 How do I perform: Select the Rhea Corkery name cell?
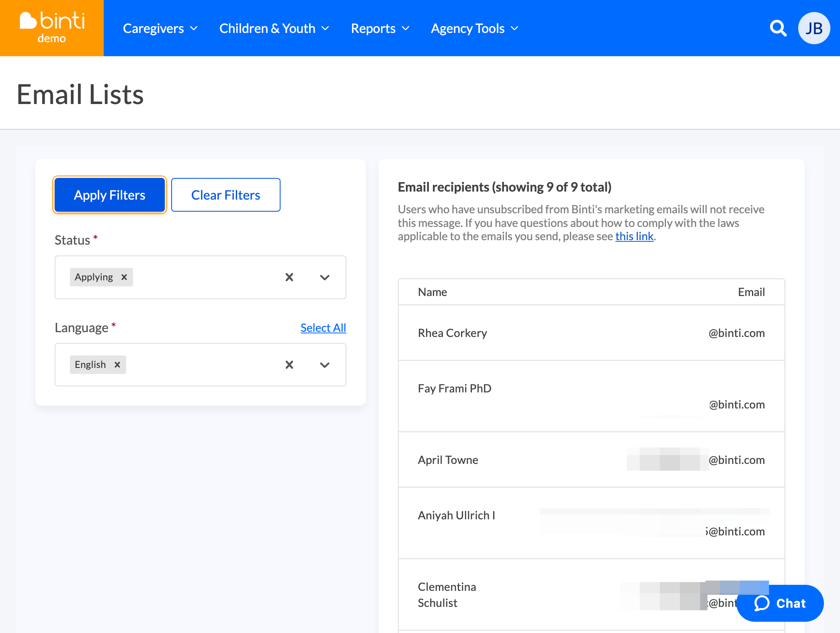coord(452,333)
